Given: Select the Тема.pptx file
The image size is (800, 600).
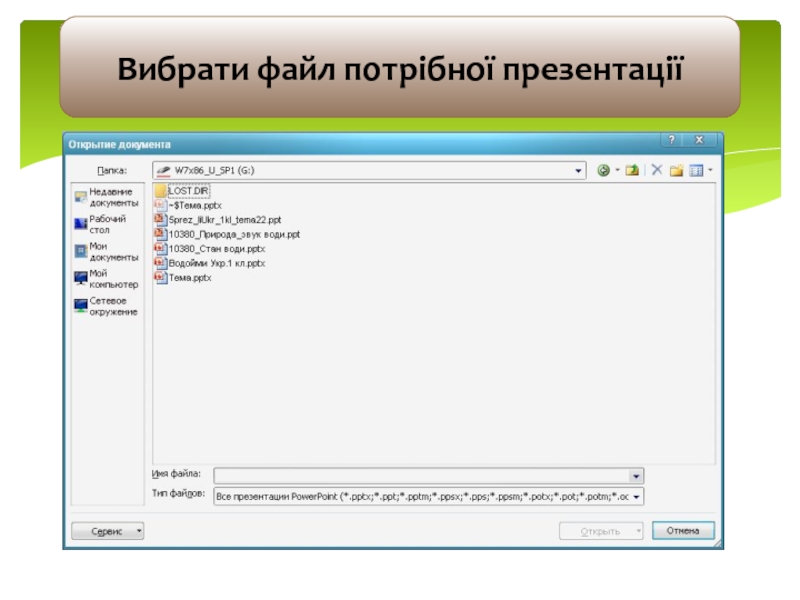Looking at the screenshot, I should coord(183,278).
